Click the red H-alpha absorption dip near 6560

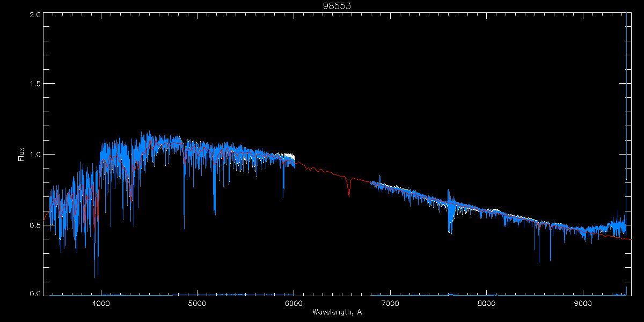point(349,188)
